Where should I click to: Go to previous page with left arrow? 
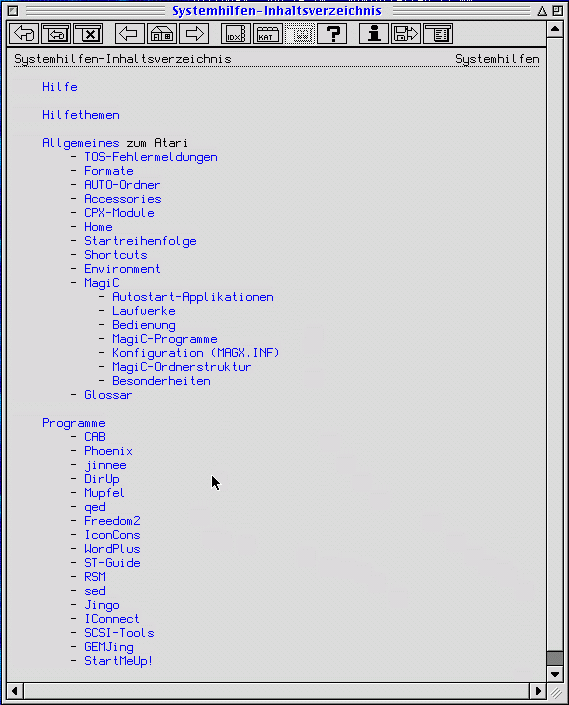point(129,34)
